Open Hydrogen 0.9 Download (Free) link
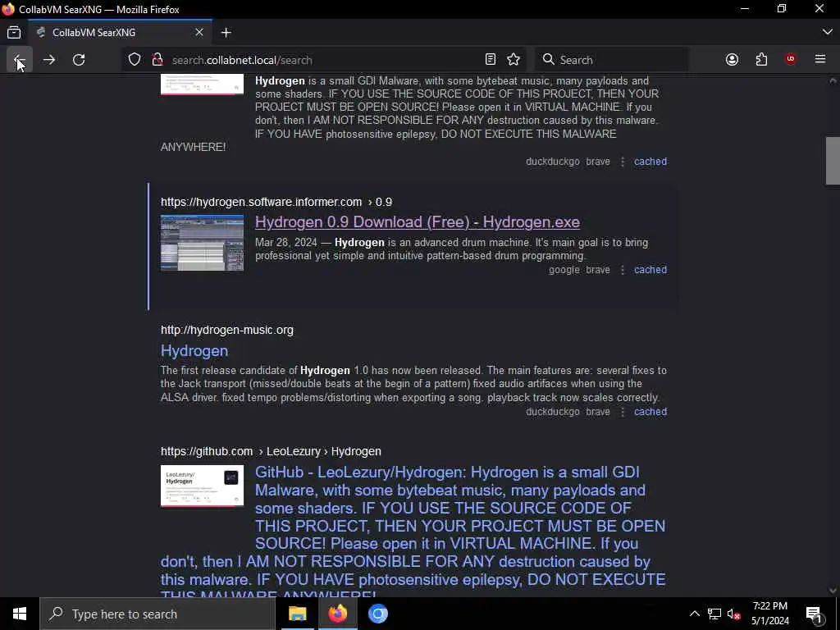The height and width of the screenshot is (630, 840). click(x=418, y=221)
